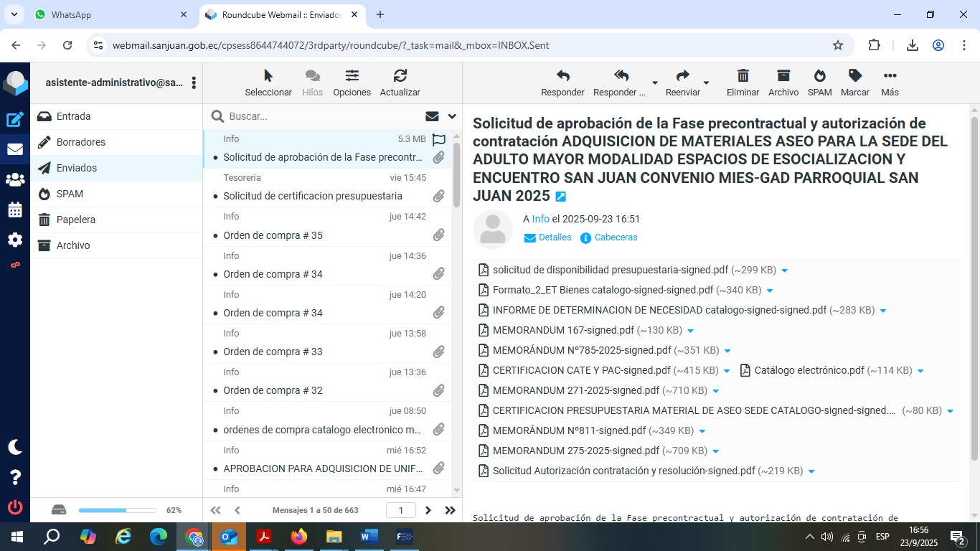The width and height of the screenshot is (980, 551).
Task: Compose new message with pencil sidebar icon
Action: (x=15, y=120)
